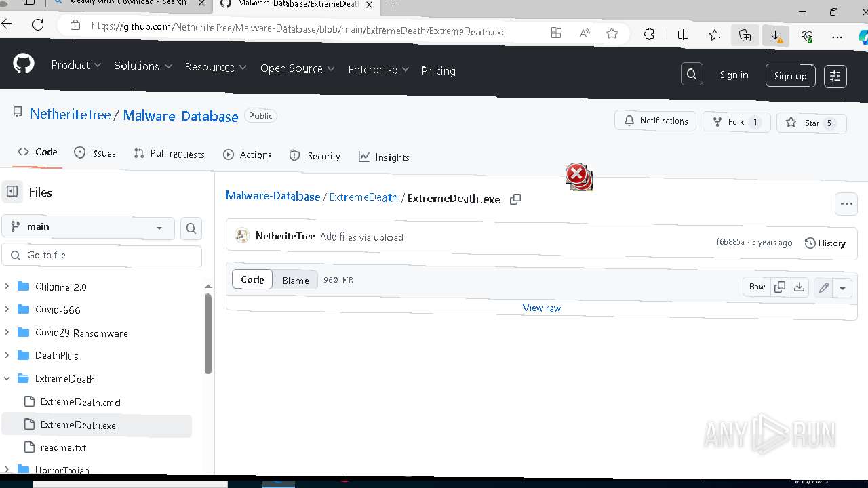Select the Code view toggle
Image resolution: width=868 pixels, height=488 pixels.
click(x=252, y=279)
